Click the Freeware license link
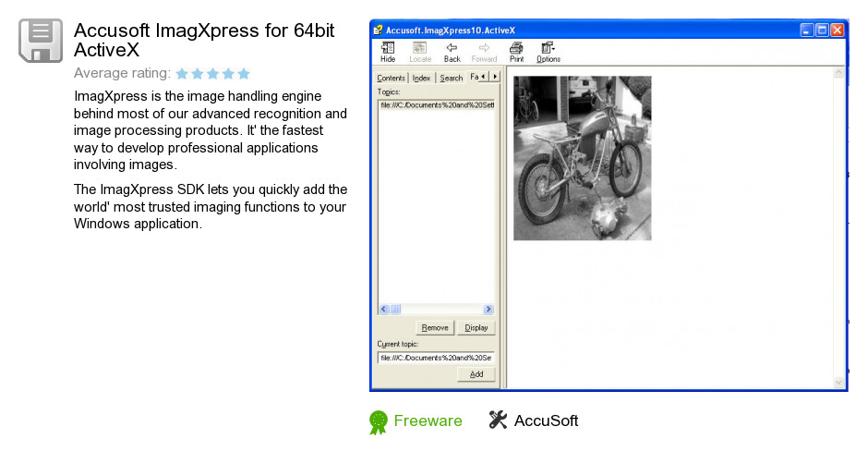The height and width of the screenshot is (463, 868). (428, 420)
